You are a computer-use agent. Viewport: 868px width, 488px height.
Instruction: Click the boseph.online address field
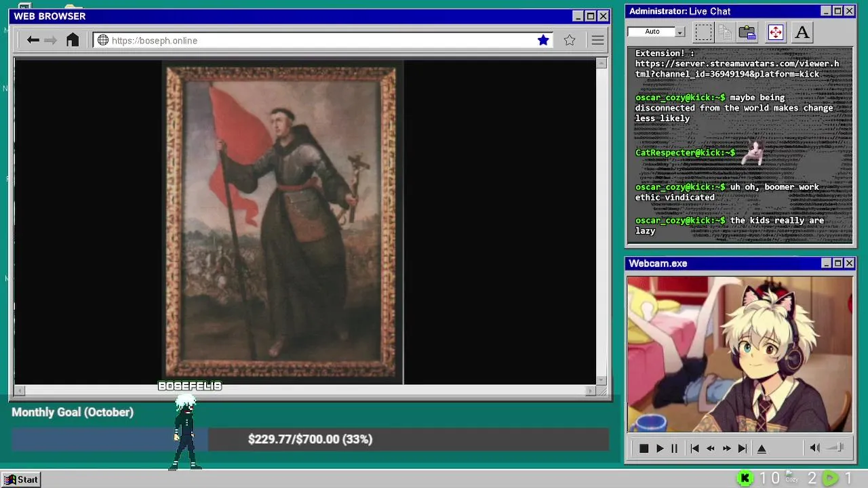[323, 41]
